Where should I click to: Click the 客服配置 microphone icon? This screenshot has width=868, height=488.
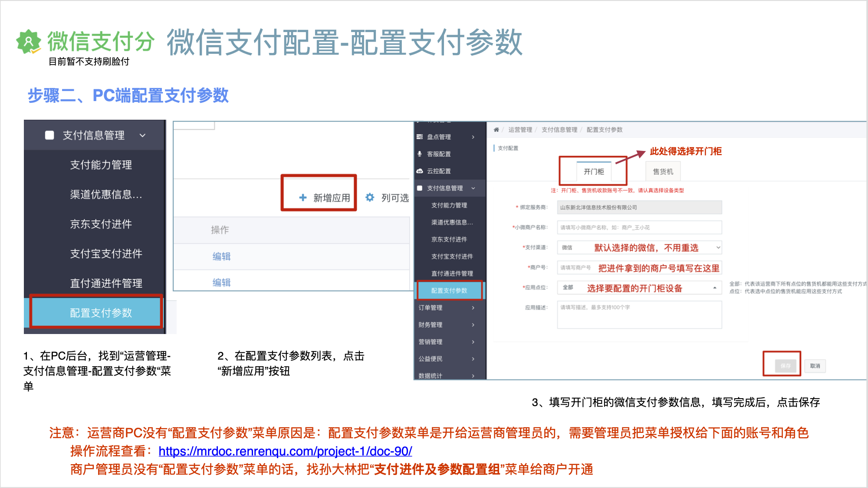click(x=420, y=154)
